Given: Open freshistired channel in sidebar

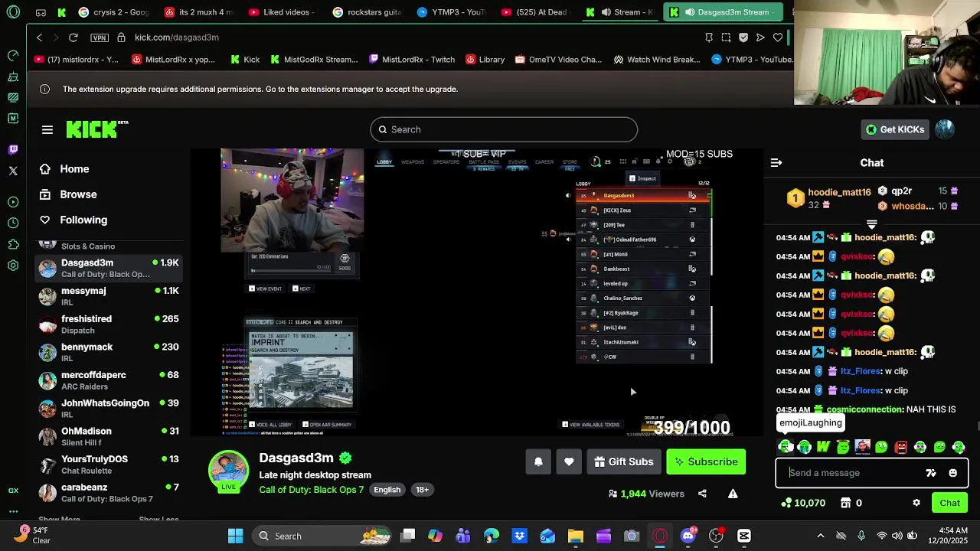Looking at the screenshot, I should tap(109, 324).
